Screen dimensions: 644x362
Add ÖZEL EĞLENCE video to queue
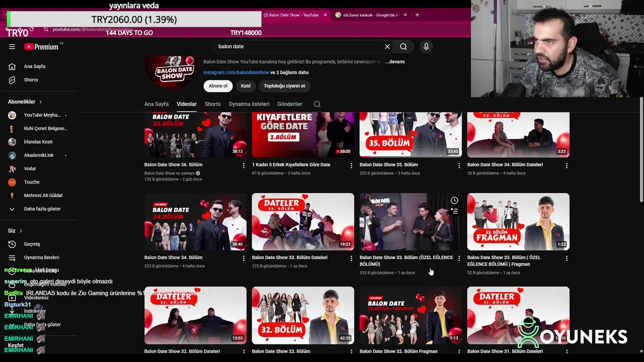(x=454, y=211)
